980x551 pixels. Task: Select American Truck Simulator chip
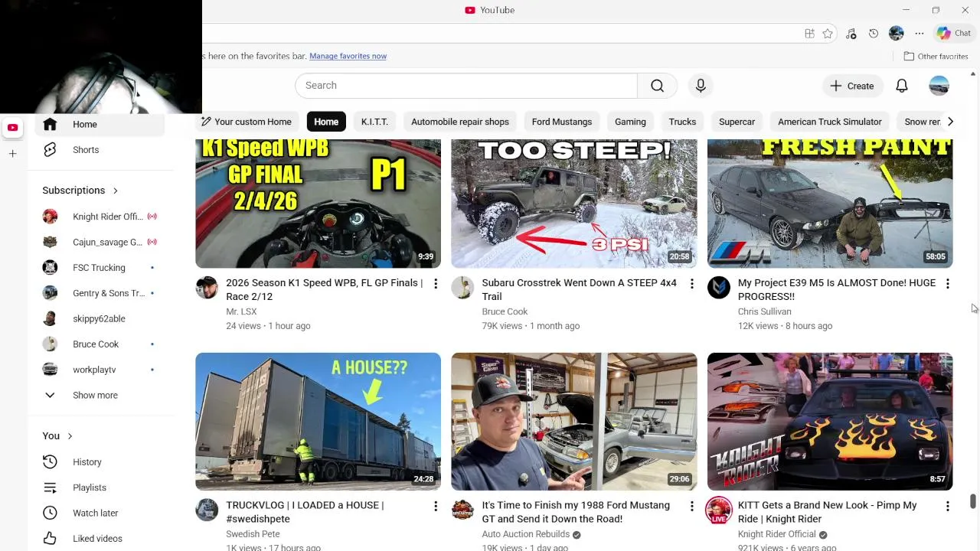[830, 122]
